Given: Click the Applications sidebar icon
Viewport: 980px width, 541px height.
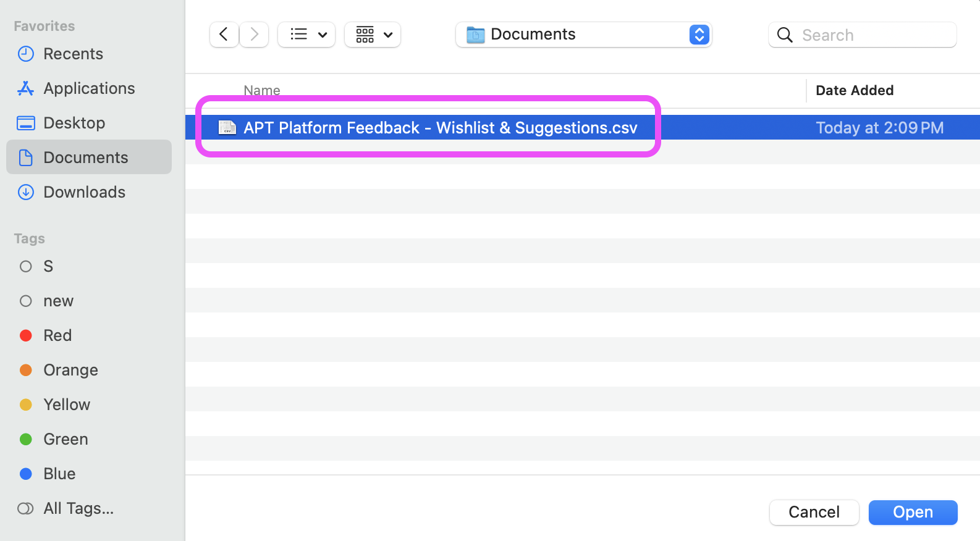Looking at the screenshot, I should [26, 88].
